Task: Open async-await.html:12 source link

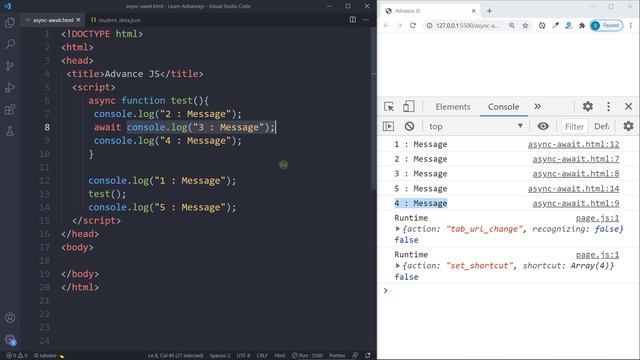Action: [x=573, y=144]
